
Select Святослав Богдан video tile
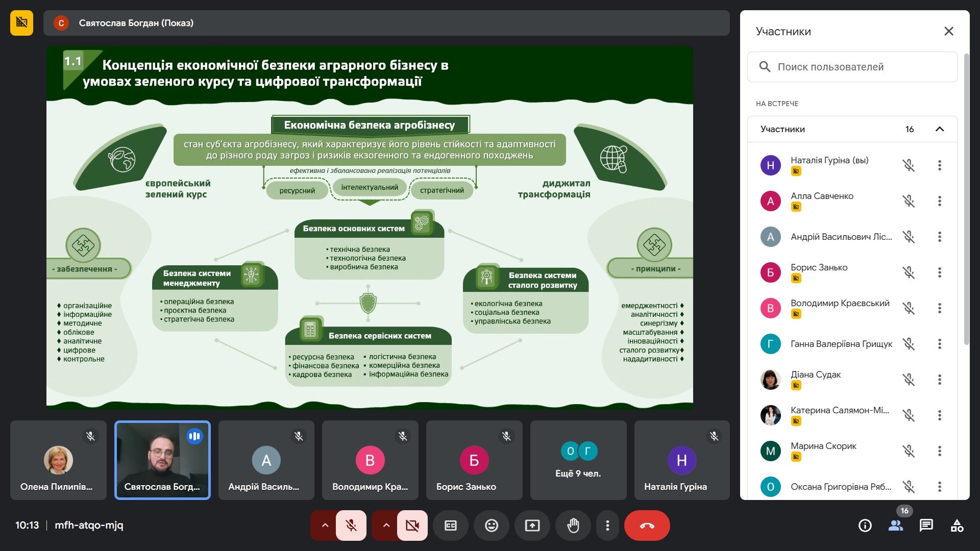point(162,460)
